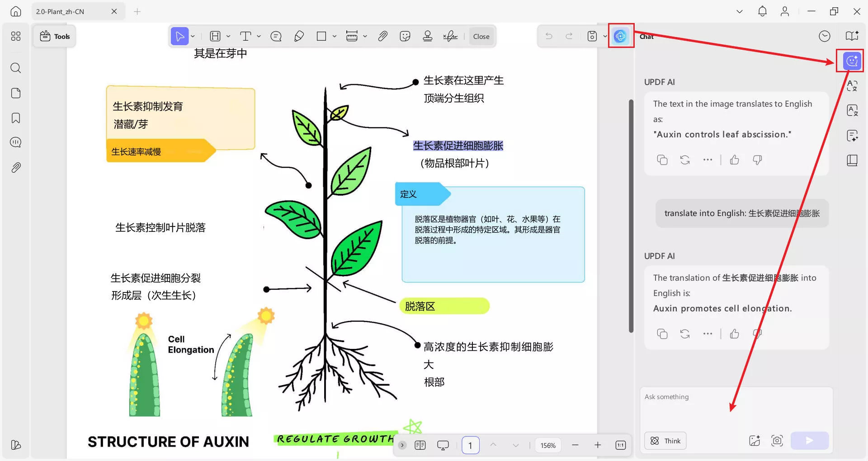Open the page panel icon in left sidebar
868x461 pixels.
(x=16, y=93)
